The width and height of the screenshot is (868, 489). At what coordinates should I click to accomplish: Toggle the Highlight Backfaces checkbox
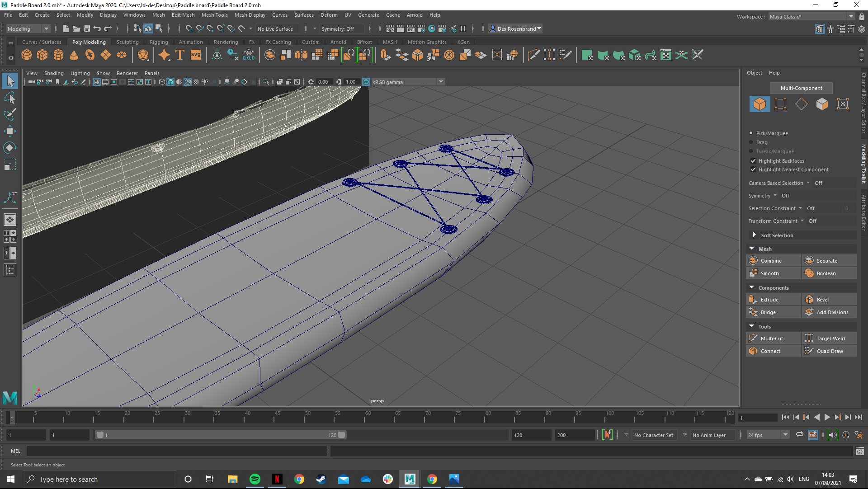(753, 161)
